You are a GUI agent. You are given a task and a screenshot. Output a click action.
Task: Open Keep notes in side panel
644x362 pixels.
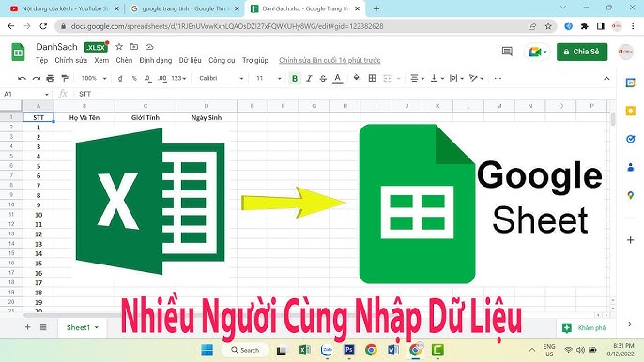click(631, 112)
